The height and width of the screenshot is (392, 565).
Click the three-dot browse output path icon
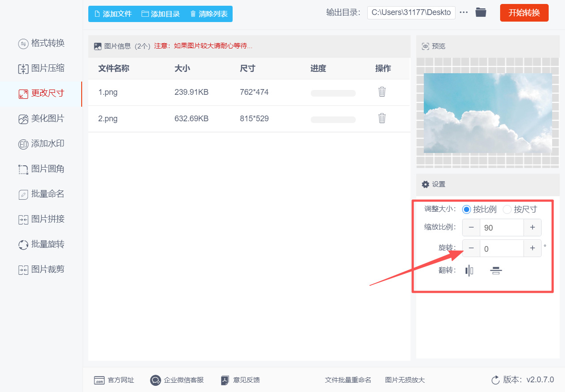(463, 12)
